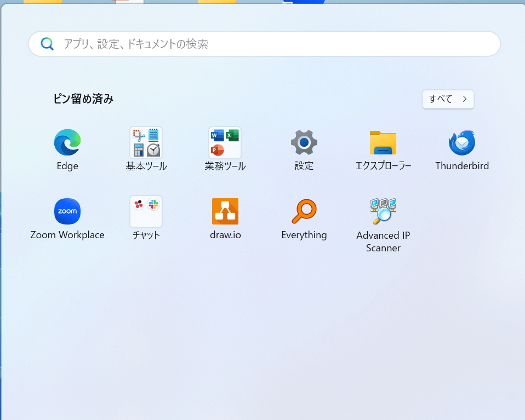The height and width of the screenshot is (420, 525).
Task: Open the チャット folder
Action: coord(146,219)
